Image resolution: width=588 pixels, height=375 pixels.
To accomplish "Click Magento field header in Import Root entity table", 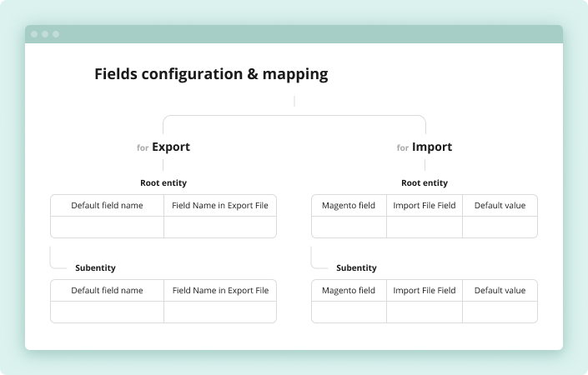I will coord(349,205).
